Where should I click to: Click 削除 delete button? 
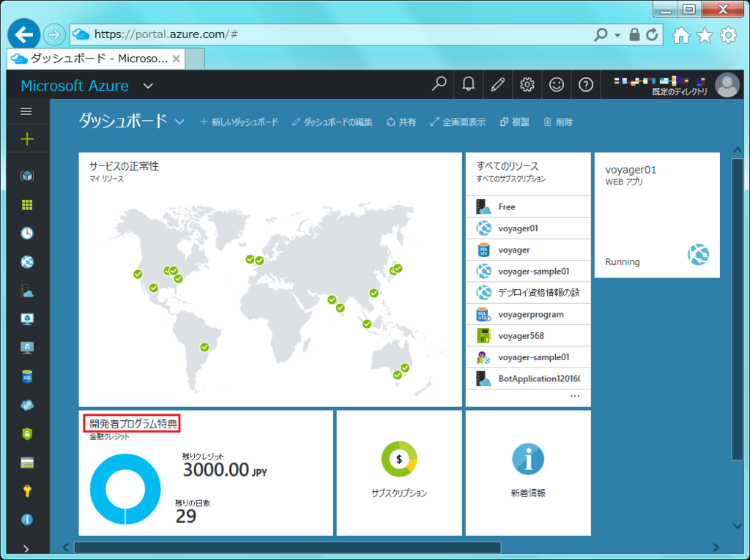(x=558, y=122)
